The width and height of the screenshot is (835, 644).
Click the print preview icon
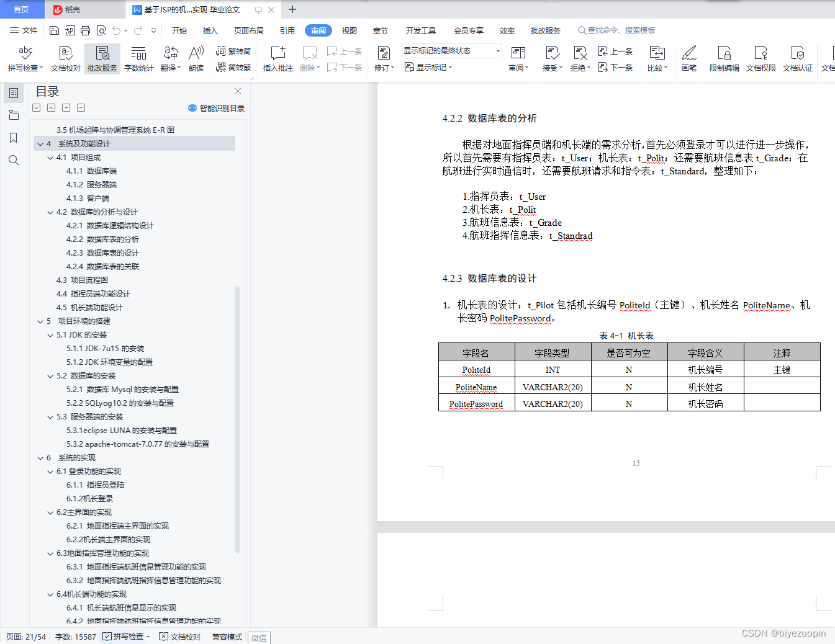coord(101,30)
